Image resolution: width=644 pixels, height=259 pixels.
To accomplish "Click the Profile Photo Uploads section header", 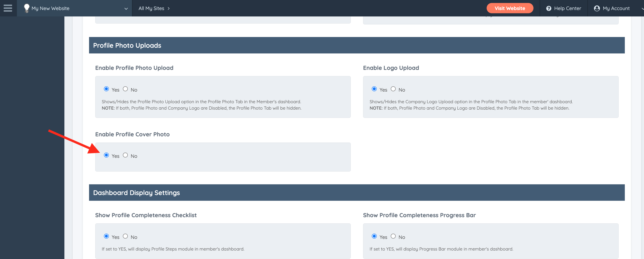I will pyautogui.click(x=127, y=45).
